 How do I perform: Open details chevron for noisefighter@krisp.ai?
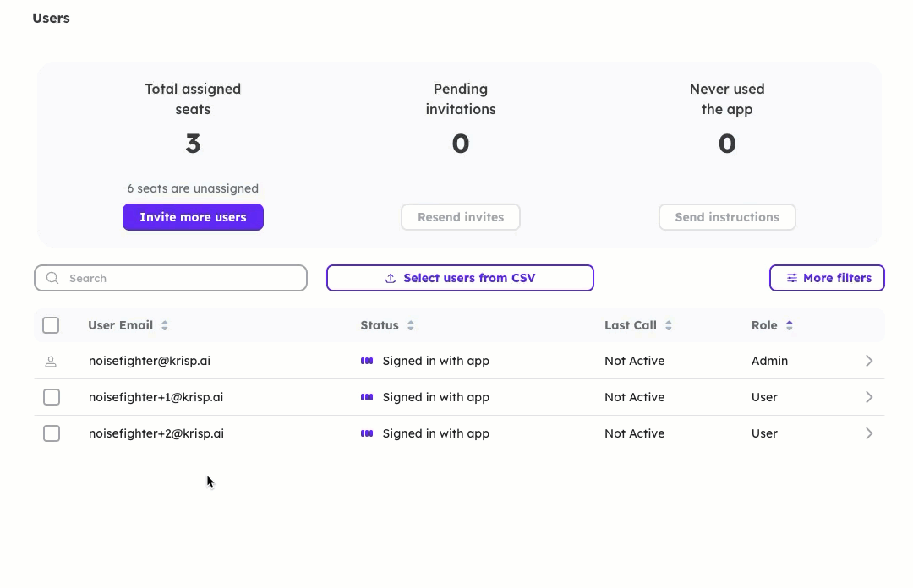point(869,361)
